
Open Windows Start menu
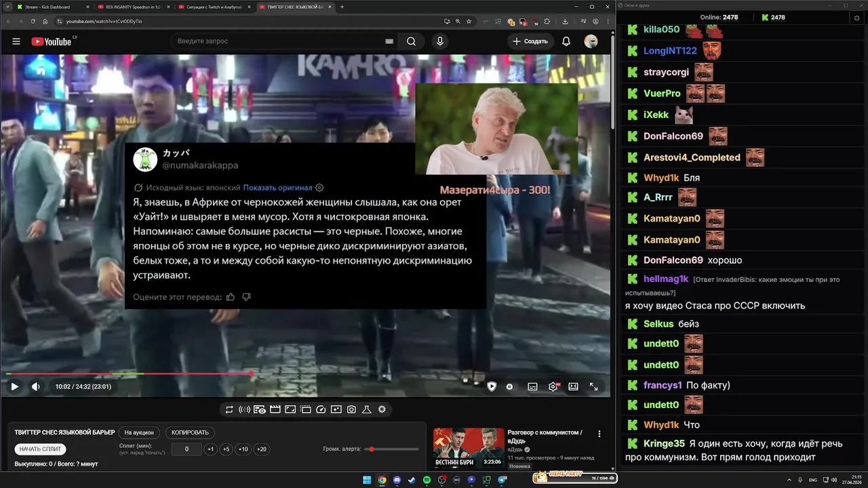click(x=367, y=480)
